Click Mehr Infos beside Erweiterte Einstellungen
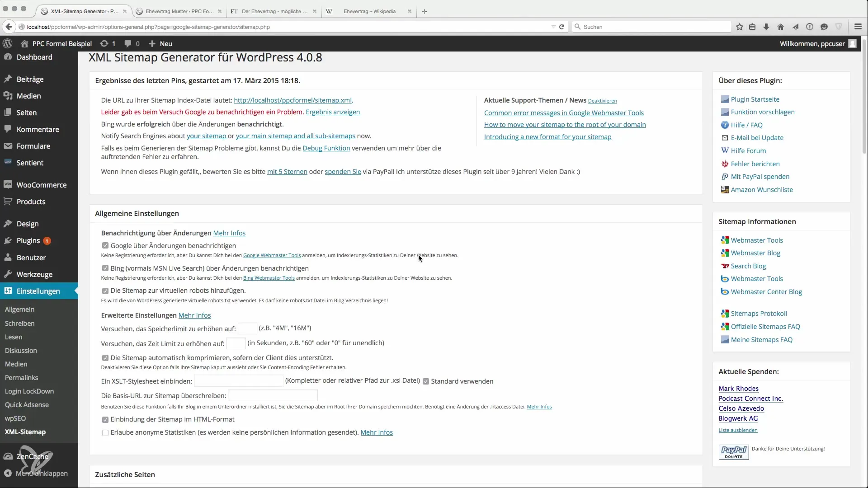Viewport: 868px width, 488px height. (194, 315)
